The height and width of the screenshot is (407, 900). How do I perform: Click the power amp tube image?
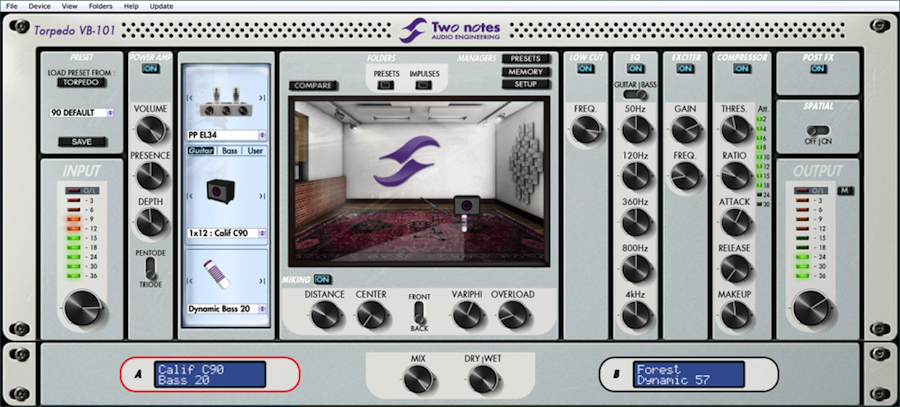[x=225, y=100]
